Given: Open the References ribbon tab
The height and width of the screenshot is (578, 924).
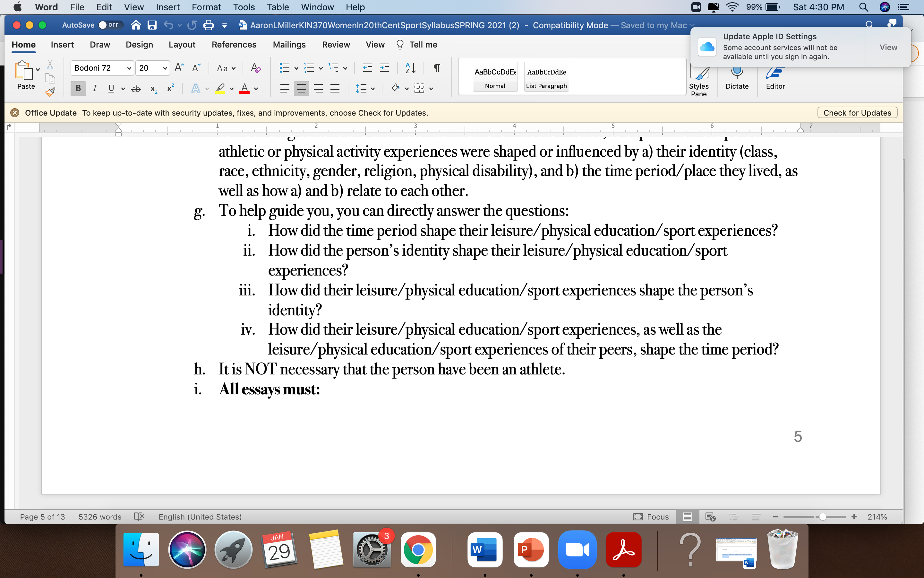Looking at the screenshot, I should [x=234, y=45].
